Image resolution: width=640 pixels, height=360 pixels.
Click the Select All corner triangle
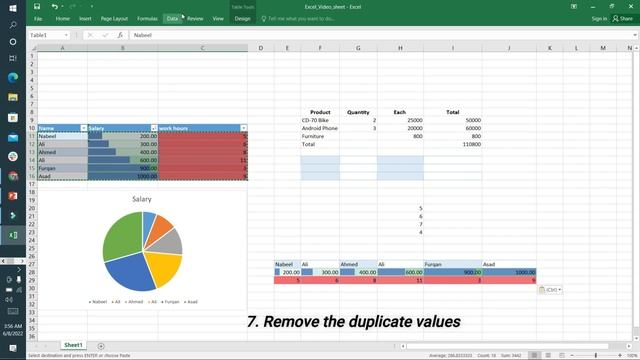tap(33, 48)
